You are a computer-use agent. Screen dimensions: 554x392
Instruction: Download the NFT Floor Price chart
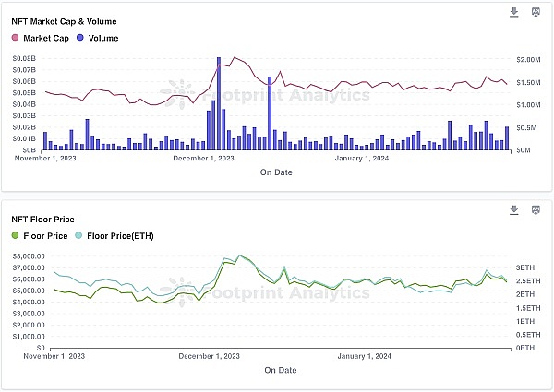click(x=514, y=210)
